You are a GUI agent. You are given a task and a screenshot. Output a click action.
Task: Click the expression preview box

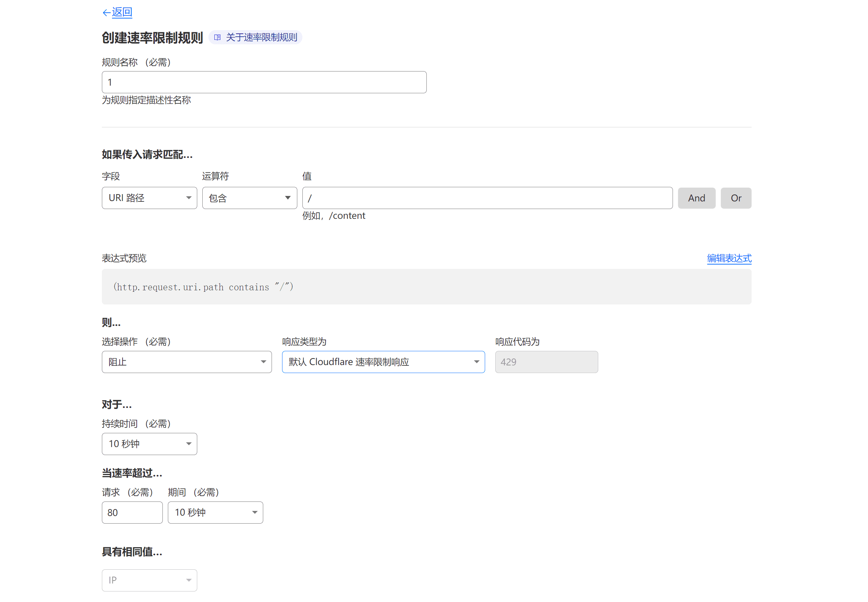[x=426, y=287]
